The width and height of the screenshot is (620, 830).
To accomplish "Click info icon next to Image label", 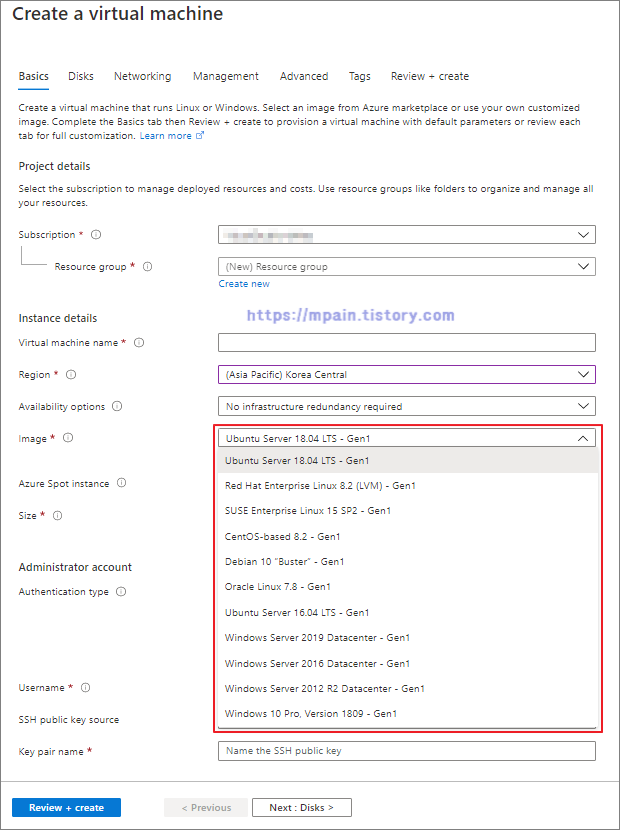I will tap(68, 438).
